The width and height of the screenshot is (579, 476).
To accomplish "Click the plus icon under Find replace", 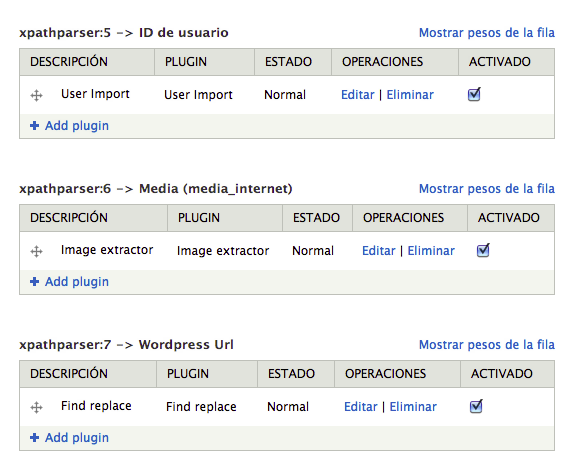I will click(34, 438).
